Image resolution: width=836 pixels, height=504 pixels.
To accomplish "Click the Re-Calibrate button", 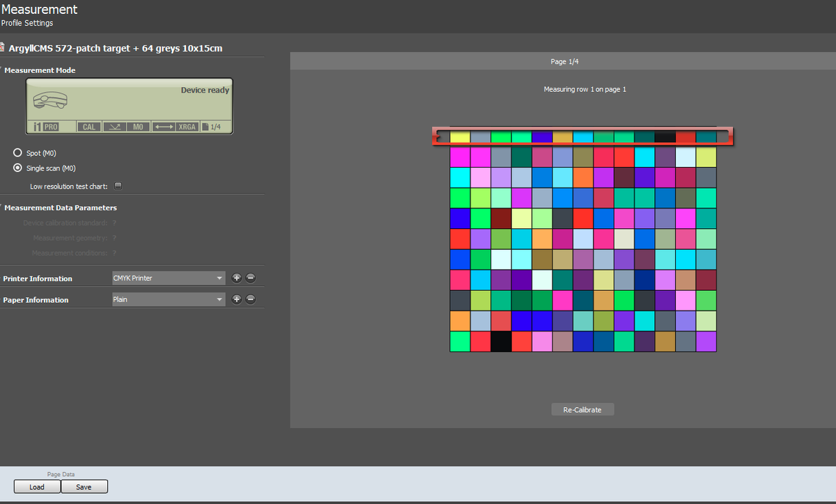I will [x=582, y=409].
